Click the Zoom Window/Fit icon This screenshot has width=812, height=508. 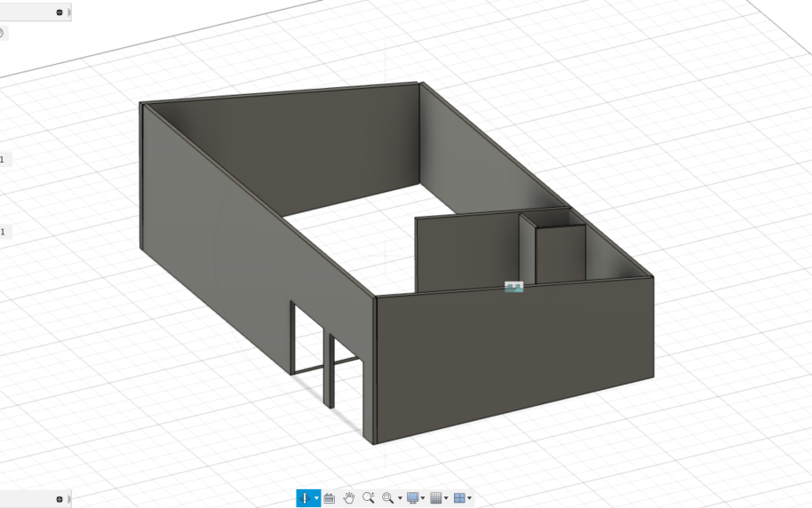(387, 498)
